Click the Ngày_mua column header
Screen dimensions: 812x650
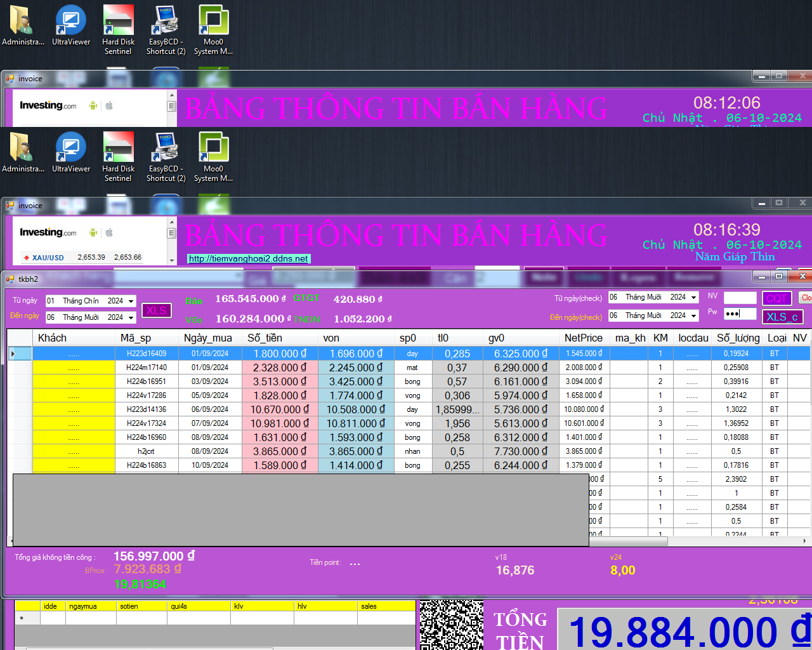[208, 338]
